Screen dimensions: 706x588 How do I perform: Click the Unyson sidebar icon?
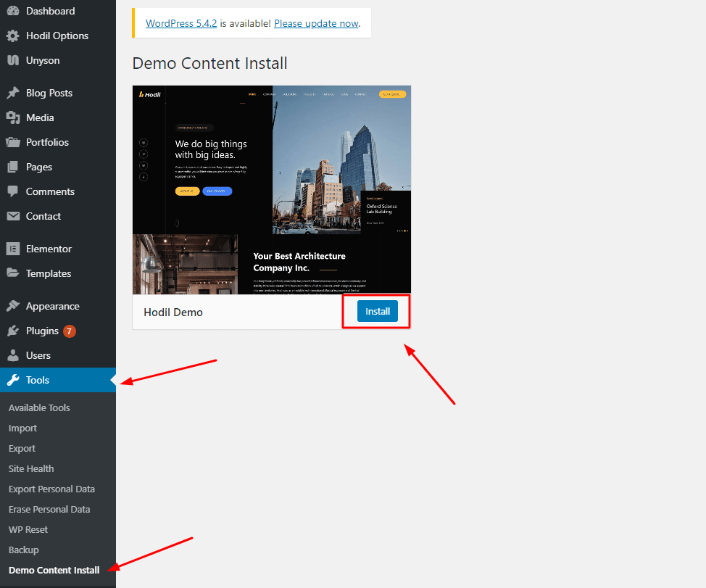tap(13, 60)
